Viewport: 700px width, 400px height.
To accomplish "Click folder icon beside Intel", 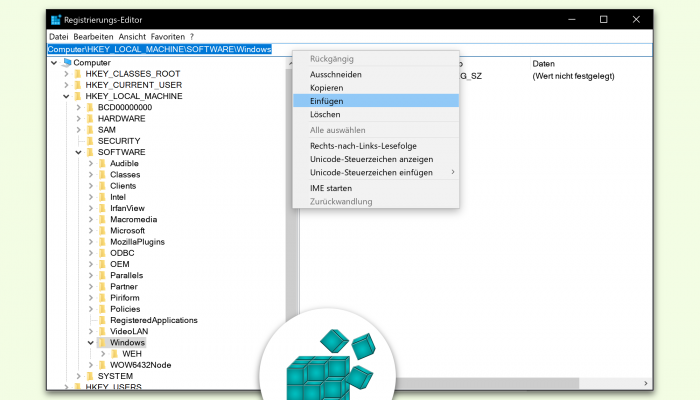I will click(x=103, y=197).
